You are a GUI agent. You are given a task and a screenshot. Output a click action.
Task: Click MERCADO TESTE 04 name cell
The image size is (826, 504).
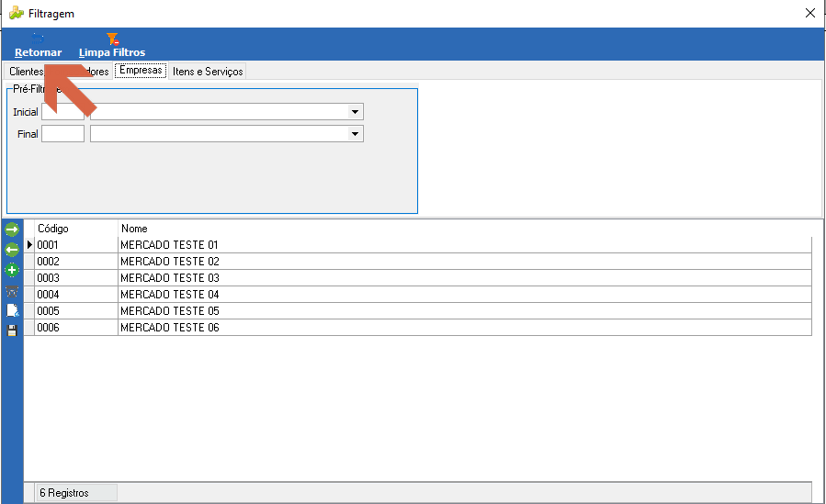[465, 294]
